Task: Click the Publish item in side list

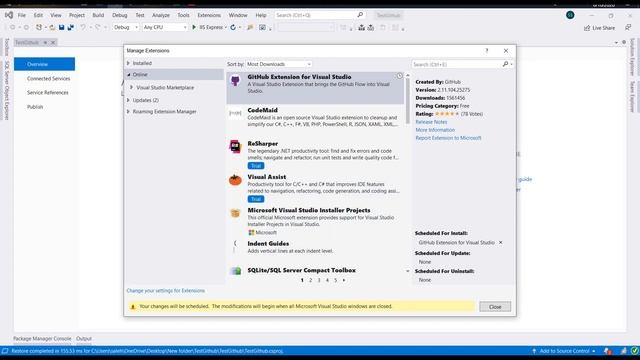Action: tap(35, 107)
